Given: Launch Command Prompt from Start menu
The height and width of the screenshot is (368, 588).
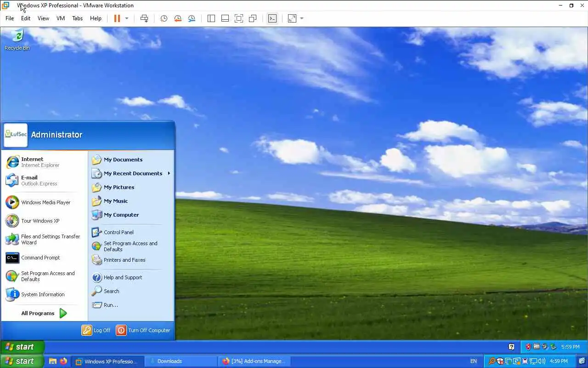Looking at the screenshot, I should click(x=45, y=258).
